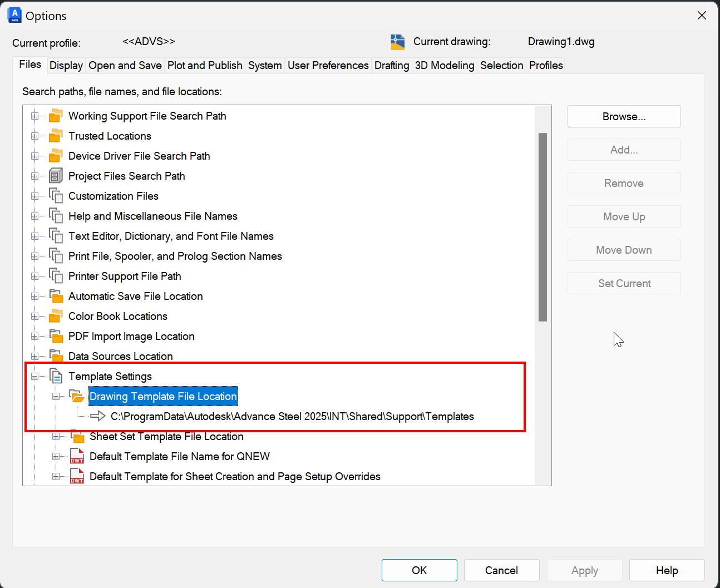720x588 pixels.
Task: Expand the Automatic Save File Location node
Action: tap(35, 297)
